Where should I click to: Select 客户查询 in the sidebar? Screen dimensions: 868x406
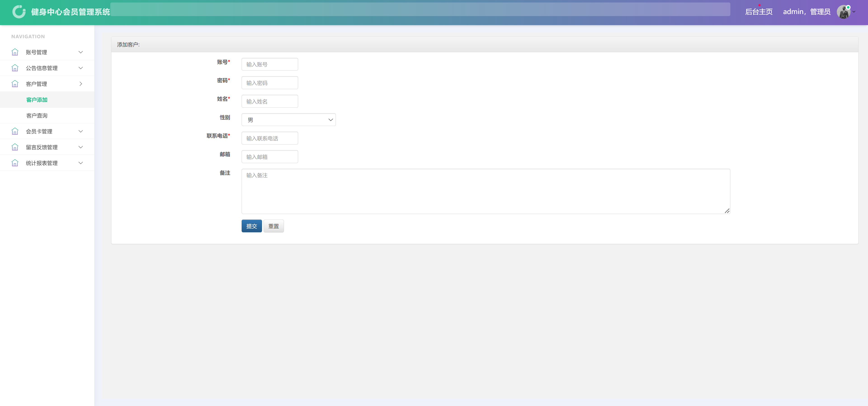point(37,115)
